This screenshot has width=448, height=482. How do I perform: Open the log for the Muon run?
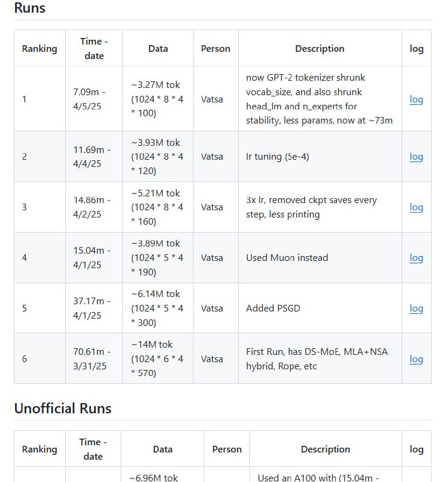coord(416,258)
